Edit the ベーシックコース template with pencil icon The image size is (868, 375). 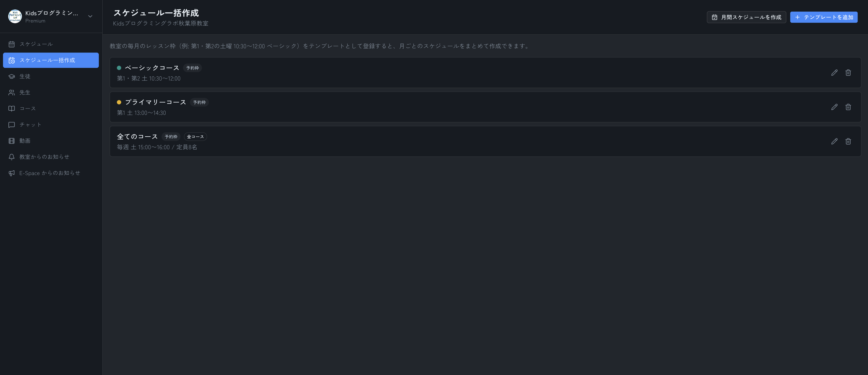834,73
